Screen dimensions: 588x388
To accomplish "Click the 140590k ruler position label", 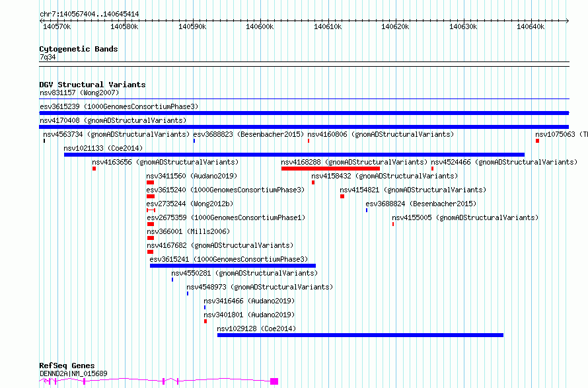I will pos(192,26).
